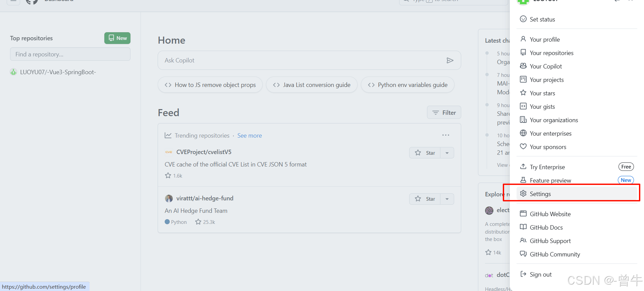Click the book icon beside GitHub Docs
Image resolution: width=644 pixels, height=291 pixels.
(523, 227)
